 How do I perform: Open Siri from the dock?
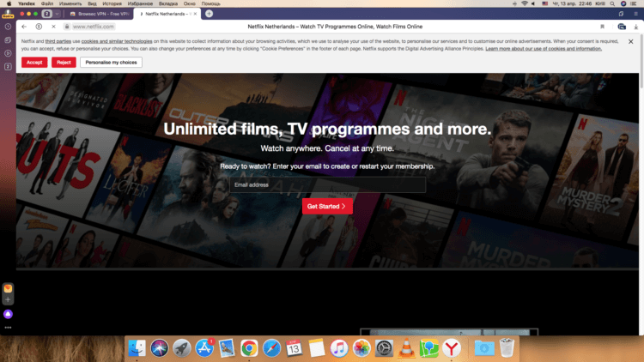[159, 348]
